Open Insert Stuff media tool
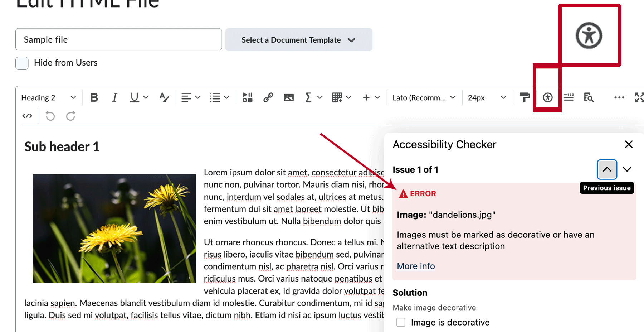This screenshot has height=332, width=644. pos(247,97)
